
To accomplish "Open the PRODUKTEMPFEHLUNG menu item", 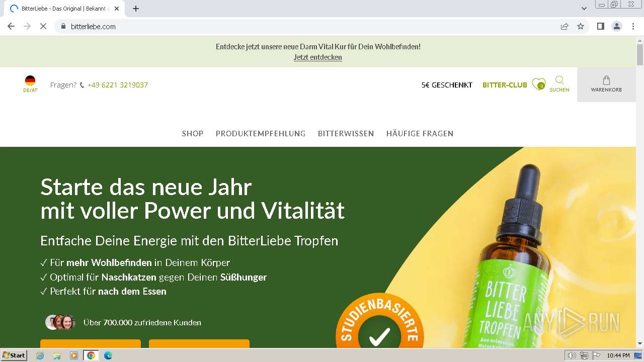I will (261, 133).
